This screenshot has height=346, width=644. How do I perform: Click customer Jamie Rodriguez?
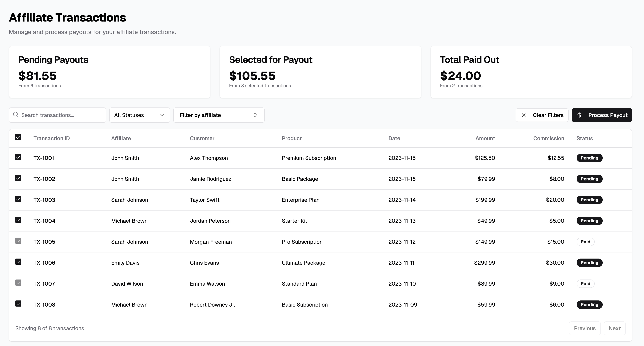[210, 179]
